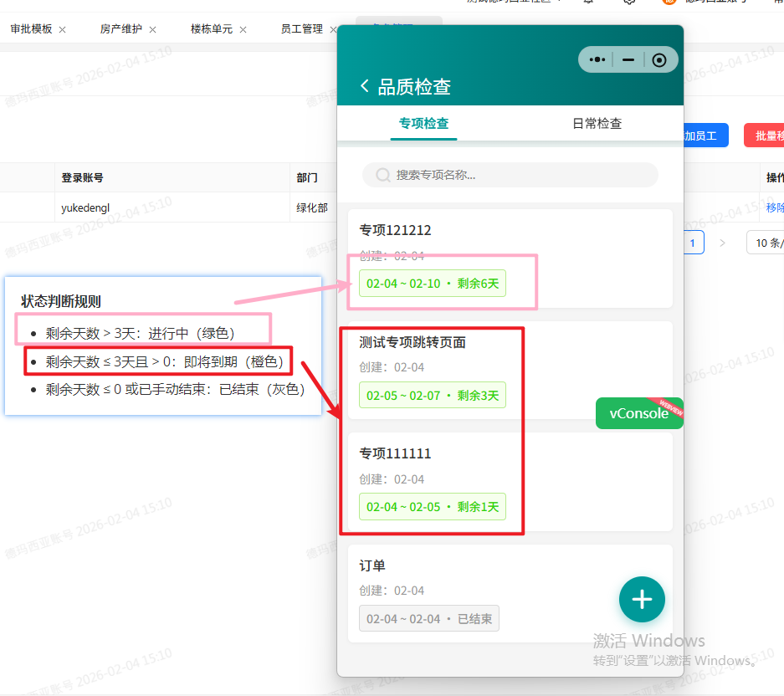
Task: Close the mini program via the circle icon
Action: point(659,59)
